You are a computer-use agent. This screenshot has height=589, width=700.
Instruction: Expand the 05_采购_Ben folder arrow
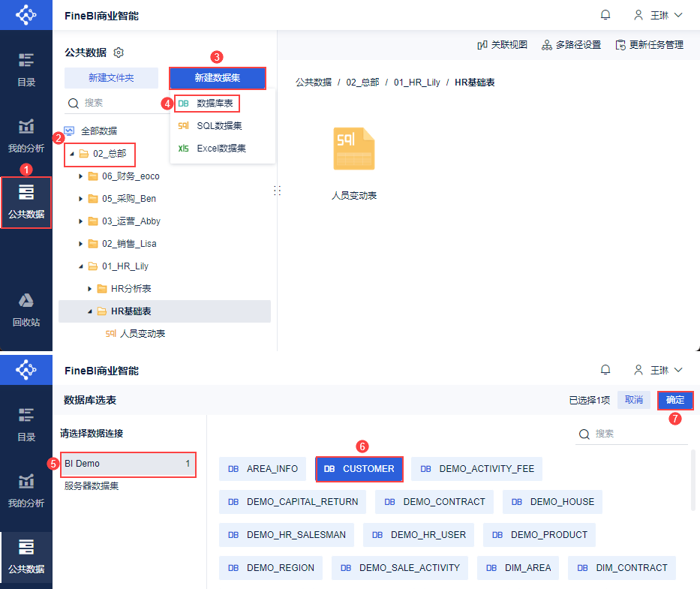tap(81, 199)
